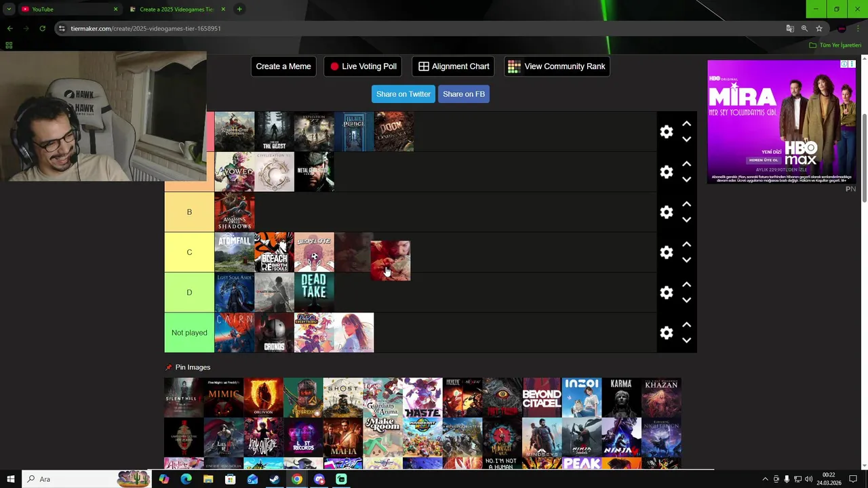
Task: Move tier D row down with chevron
Action: pos(686,300)
